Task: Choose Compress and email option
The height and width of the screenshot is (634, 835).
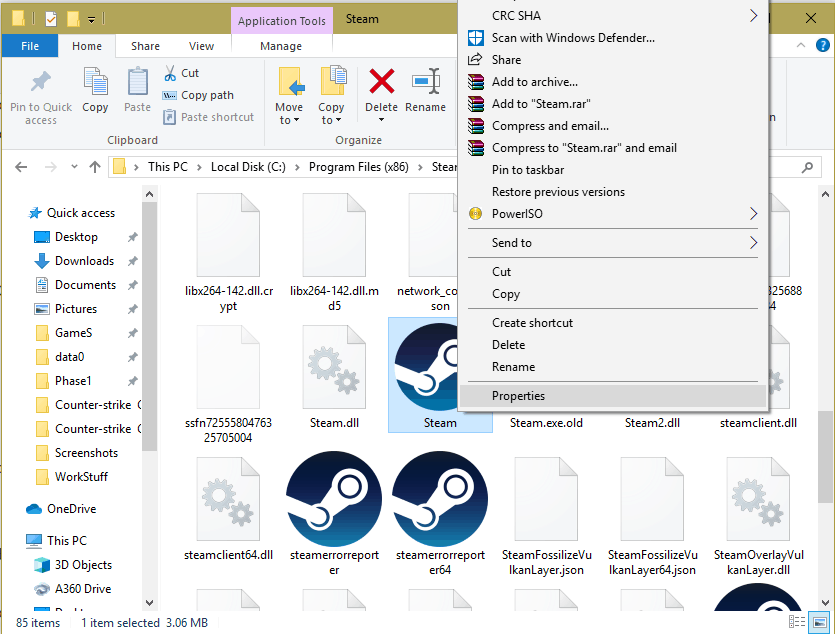Action: pyautogui.click(x=612, y=126)
